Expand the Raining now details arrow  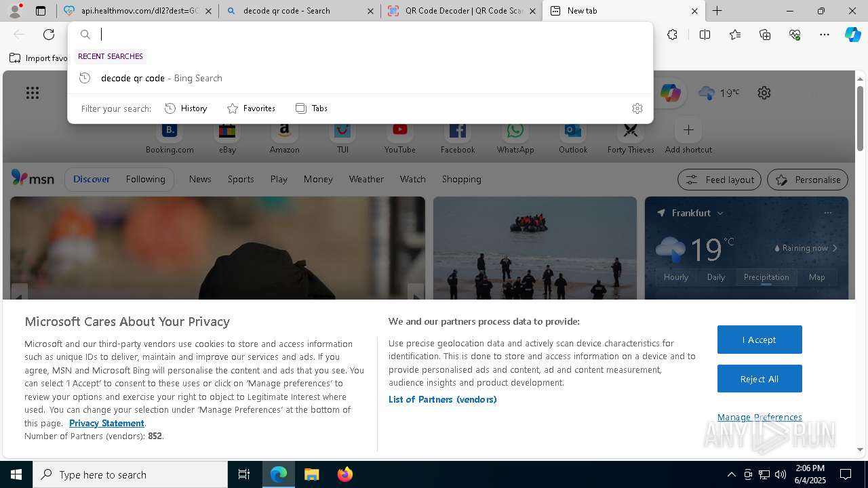point(835,248)
